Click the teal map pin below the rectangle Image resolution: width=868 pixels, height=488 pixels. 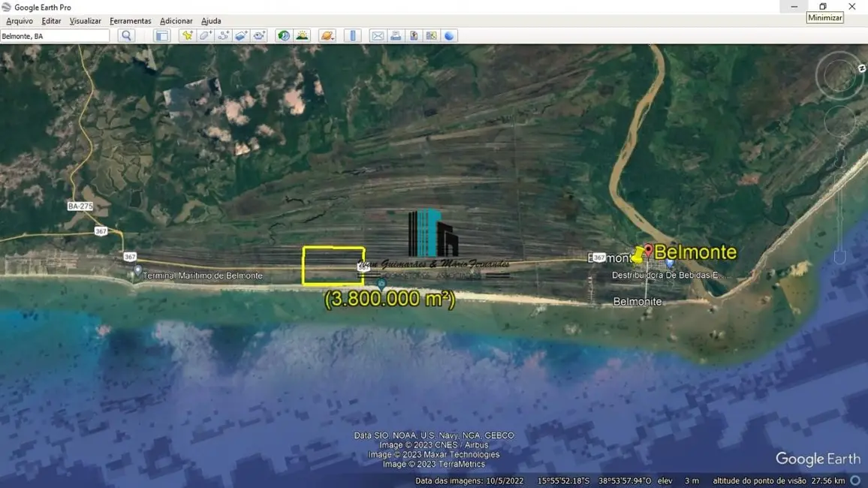pos(381,284)
